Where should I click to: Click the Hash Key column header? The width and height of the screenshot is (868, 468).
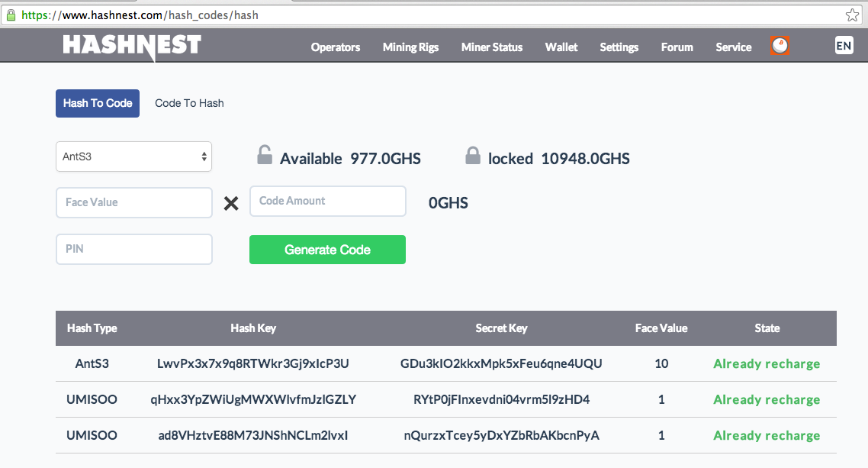pos(253,328)
